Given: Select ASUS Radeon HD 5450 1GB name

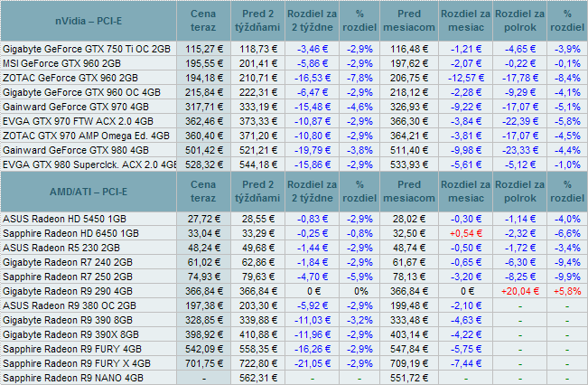Looking at the screenshot, I should pyautogui.click(x=64, y=219).
